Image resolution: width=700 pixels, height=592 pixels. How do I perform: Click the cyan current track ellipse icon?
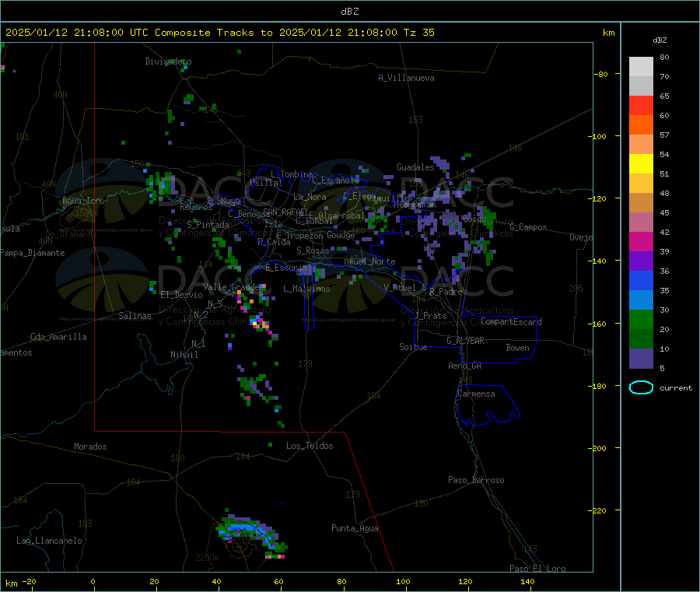tap(641, 387)
